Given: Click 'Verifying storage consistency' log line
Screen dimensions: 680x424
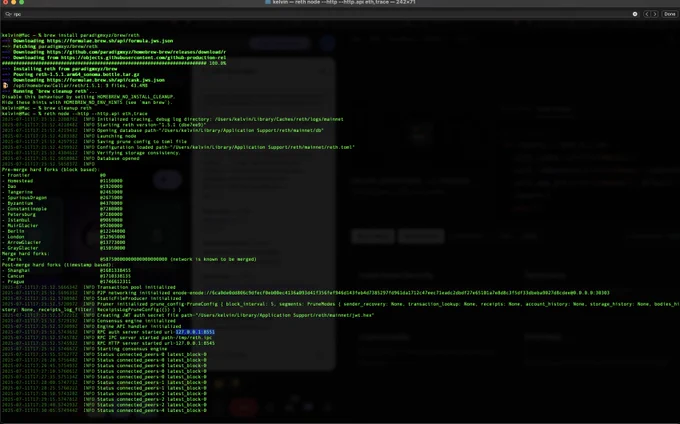Looking at the screenshot, I should coord(91,153).
